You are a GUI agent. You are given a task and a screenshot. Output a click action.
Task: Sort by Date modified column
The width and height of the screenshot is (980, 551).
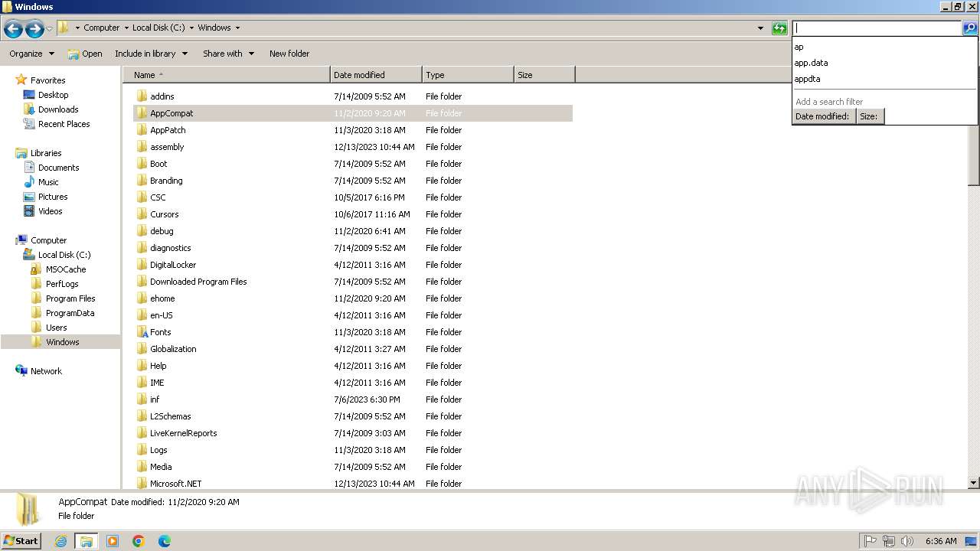376,75
